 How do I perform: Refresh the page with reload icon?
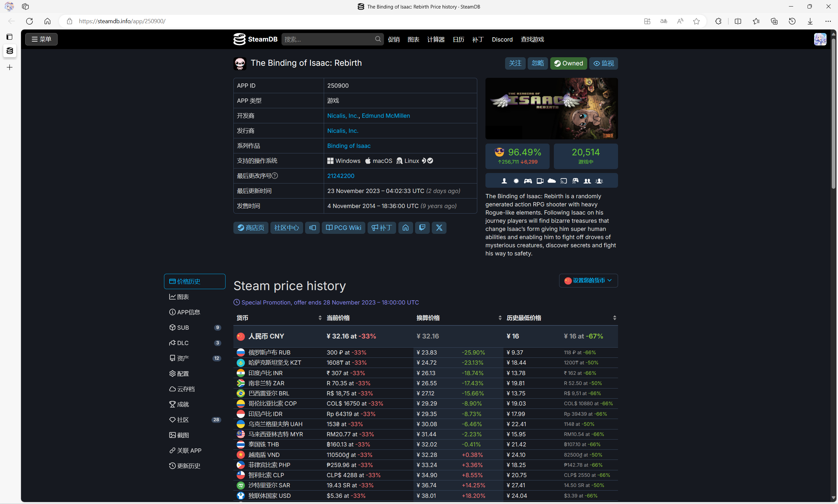29,21
